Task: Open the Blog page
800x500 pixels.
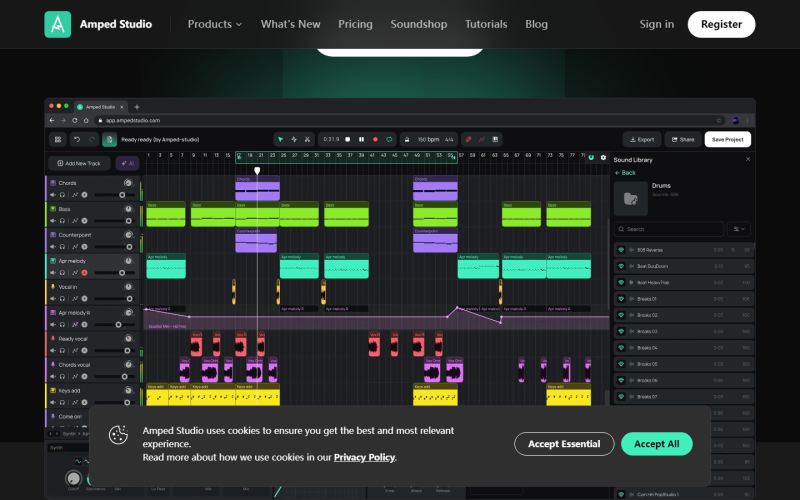Action: point(536,24)
